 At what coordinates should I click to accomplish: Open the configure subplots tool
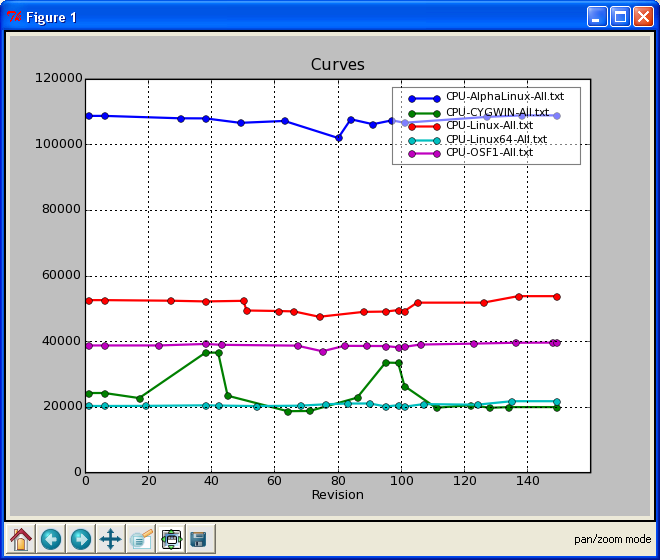tap(171, 539)
